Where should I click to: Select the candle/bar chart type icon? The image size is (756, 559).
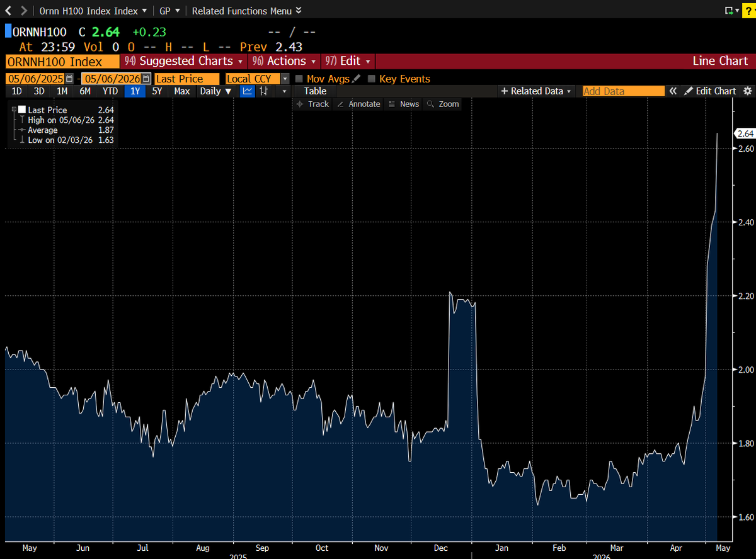coord(265,91)
